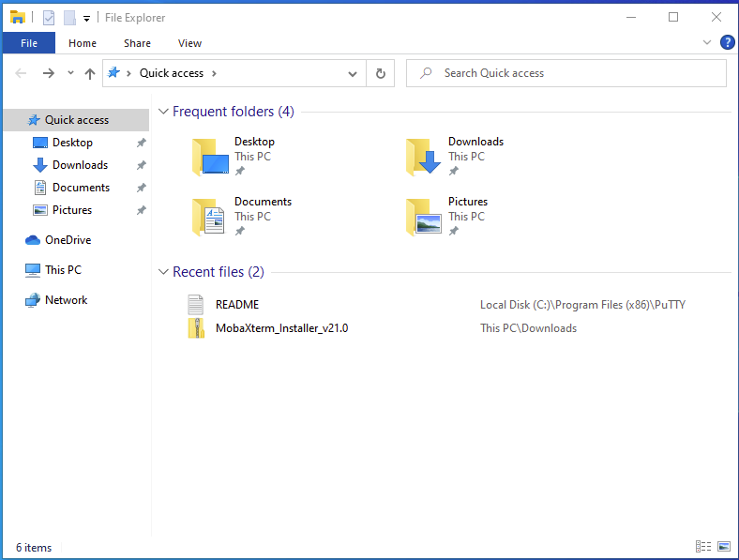Screen dimensions: 739x560
Task: Go forward with the forward arrow
Action: click(49, 73)
